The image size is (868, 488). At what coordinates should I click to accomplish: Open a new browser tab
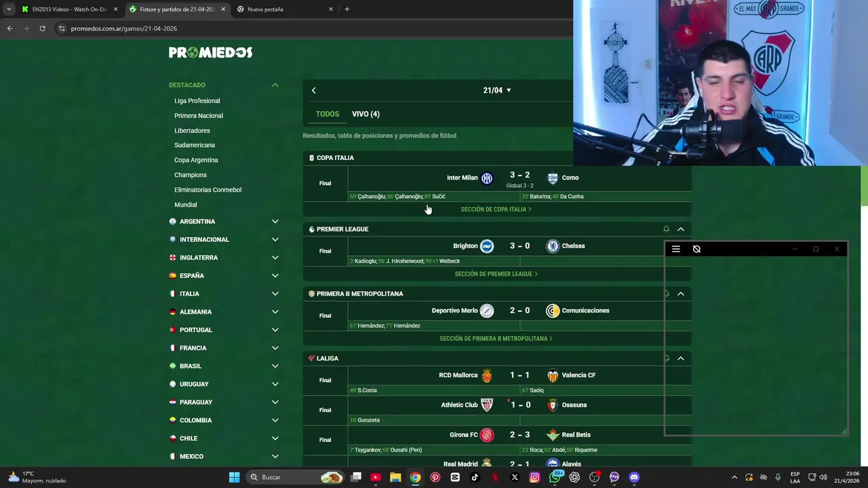pyautogui.click(x=347, y=9)
